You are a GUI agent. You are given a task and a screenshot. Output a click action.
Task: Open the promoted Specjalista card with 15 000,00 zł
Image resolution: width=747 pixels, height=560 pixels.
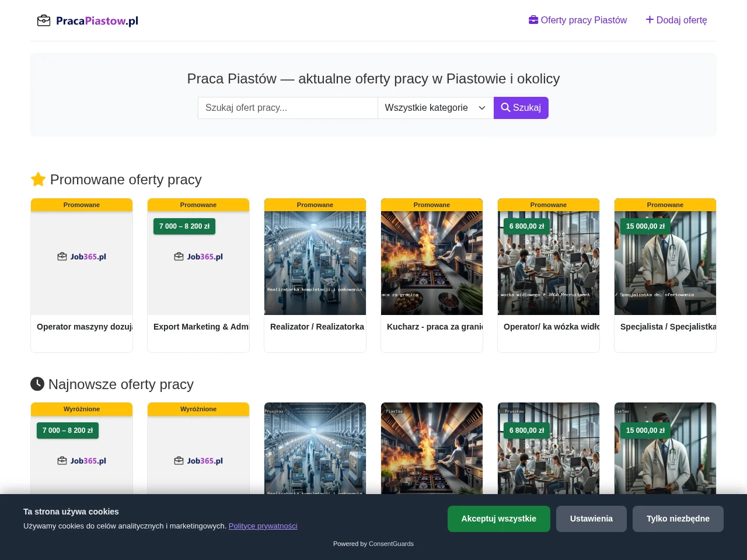tap(665, 275)
